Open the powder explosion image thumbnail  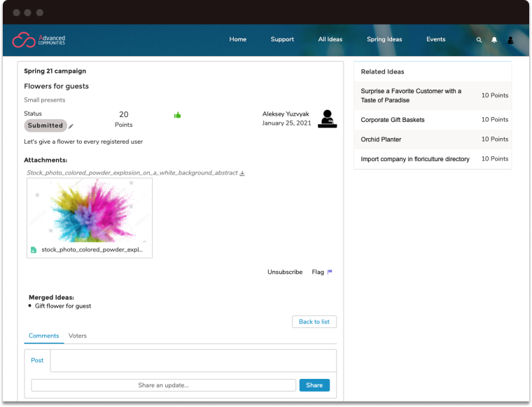coord(90,211)
